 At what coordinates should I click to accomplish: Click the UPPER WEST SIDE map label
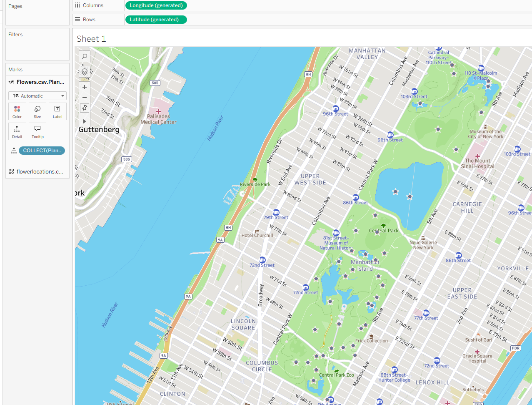[310, 179]
